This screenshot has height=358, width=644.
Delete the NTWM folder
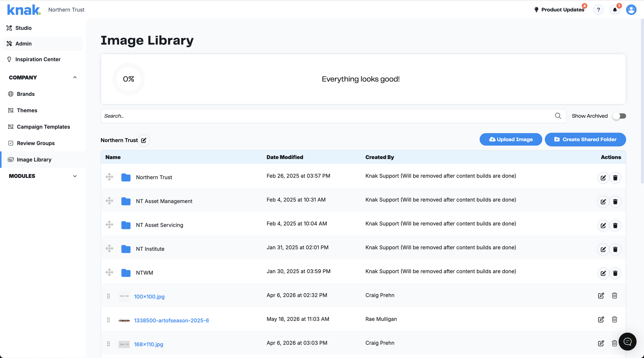(615, 273)
